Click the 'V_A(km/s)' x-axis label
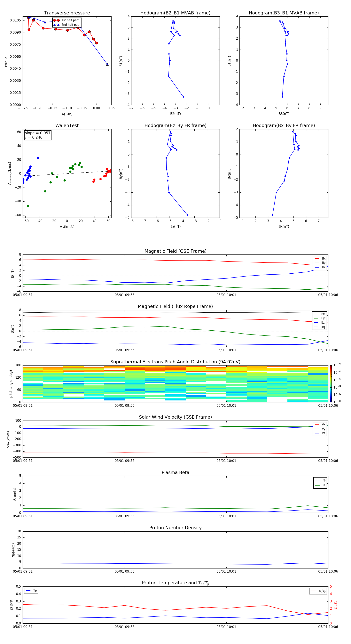Viewport: 351px width, 644px height. click(x=67, y=227)
